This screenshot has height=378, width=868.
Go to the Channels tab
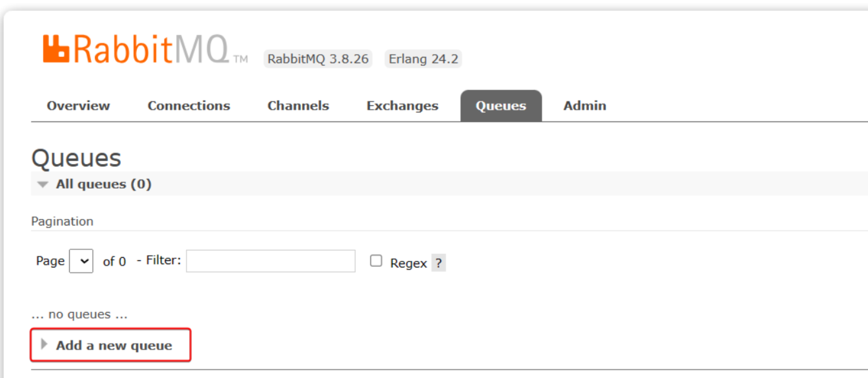298,106
